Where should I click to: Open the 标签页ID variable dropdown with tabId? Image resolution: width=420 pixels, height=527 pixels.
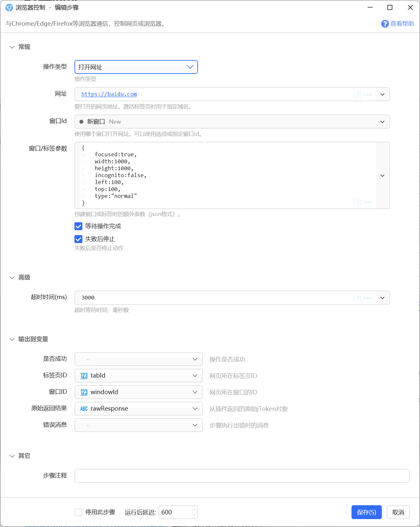click(x=139, y=376)
